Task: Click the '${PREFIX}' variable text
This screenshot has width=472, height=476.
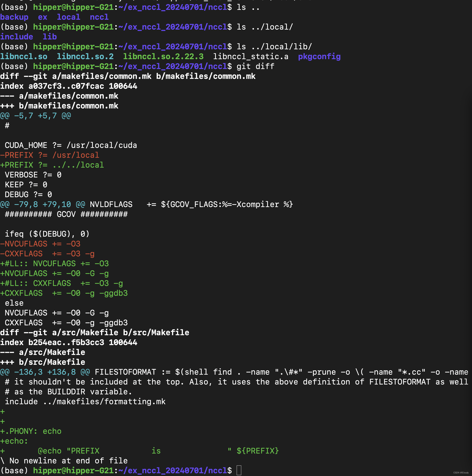Action: (x=257, y=451)
